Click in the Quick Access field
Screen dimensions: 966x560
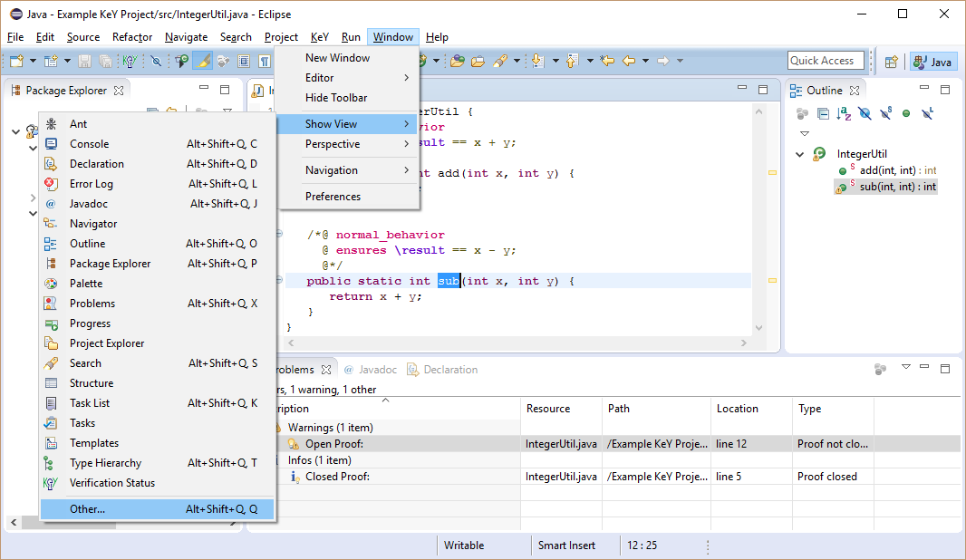pos(826,61)
